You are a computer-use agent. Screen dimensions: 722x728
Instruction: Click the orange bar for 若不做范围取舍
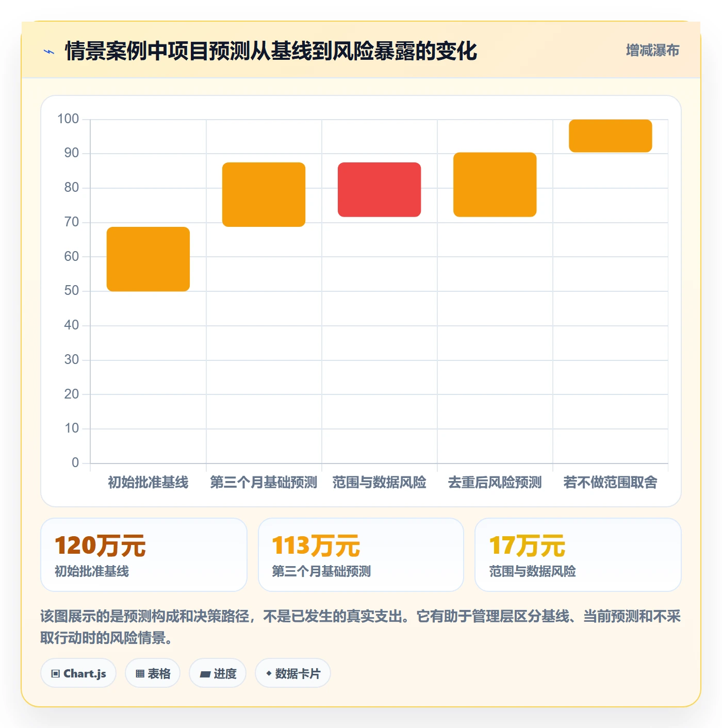tap(610, 136)
